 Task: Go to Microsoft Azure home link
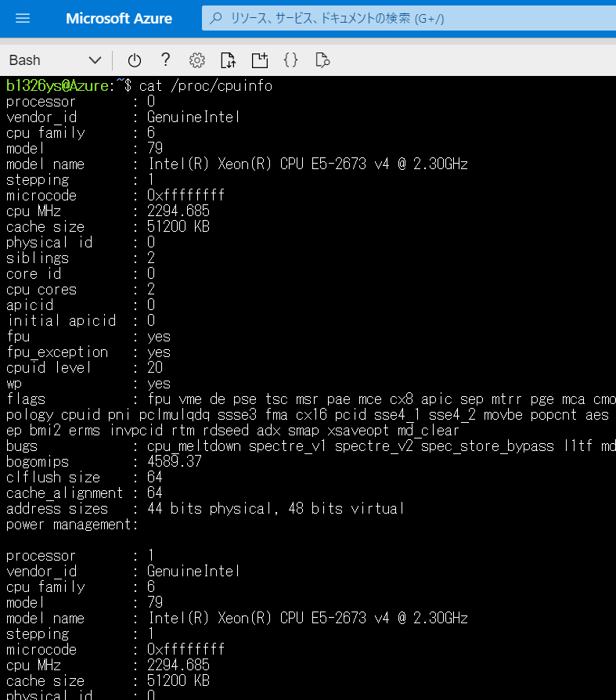tap(119, 18)
